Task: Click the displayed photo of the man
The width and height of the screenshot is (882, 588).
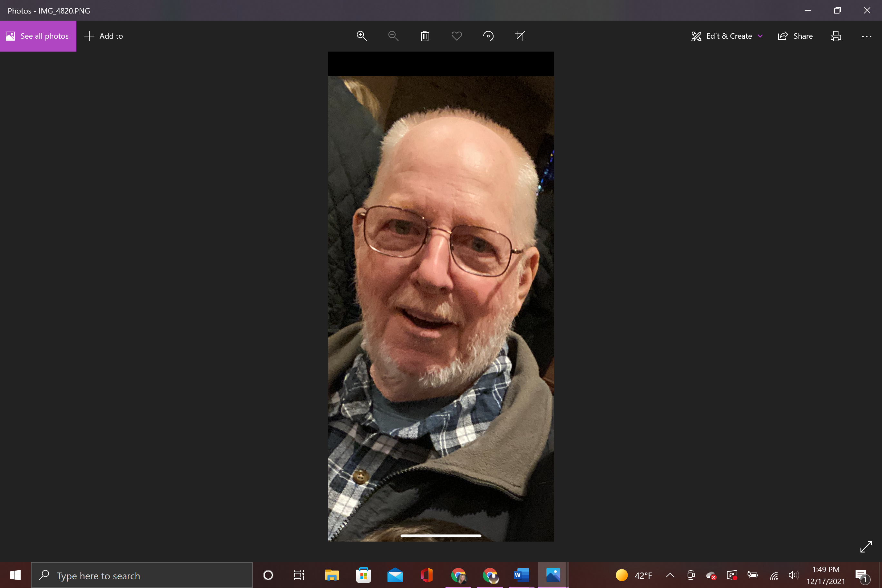Action: pos(441,296)
